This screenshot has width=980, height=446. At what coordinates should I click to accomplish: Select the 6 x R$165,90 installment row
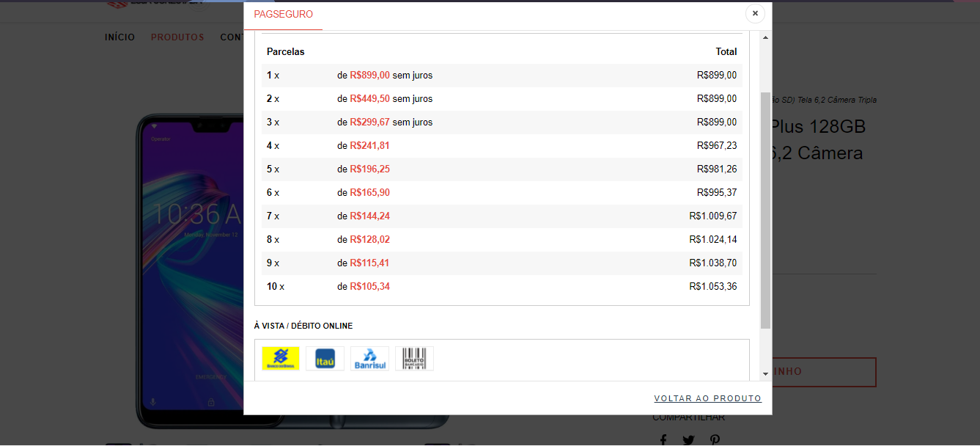[x=502, y=193]
